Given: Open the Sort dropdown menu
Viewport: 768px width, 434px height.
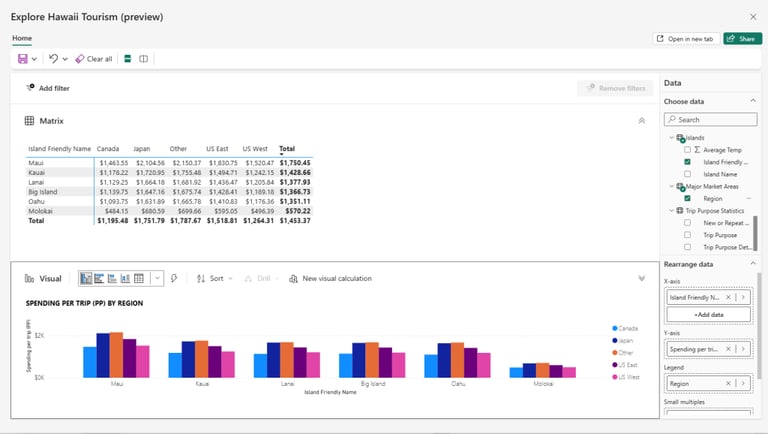Looking at the screenshot, I should click(x=215, y=279).
